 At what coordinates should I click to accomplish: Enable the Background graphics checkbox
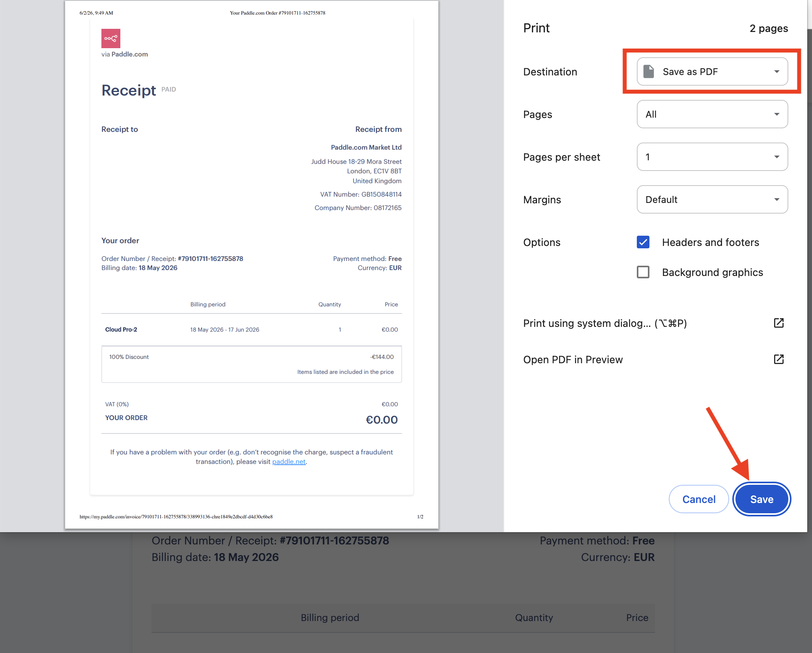pos(643,272)
